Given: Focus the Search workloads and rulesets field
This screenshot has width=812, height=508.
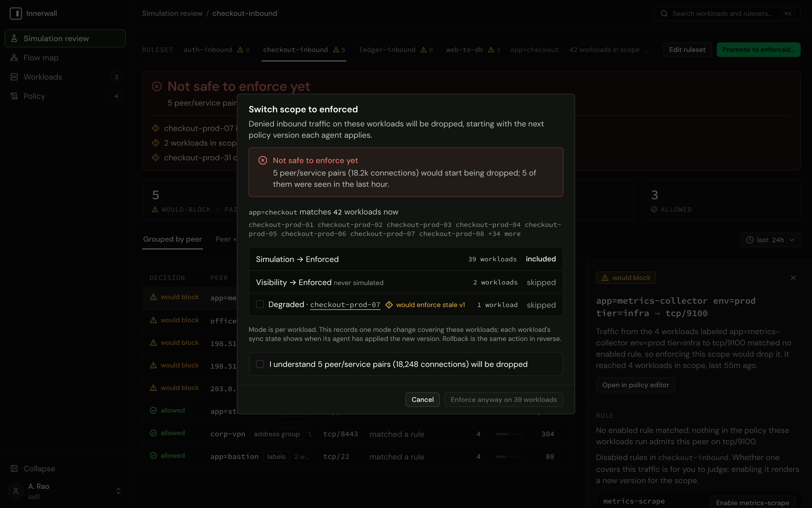Looking at the screenshot, I should coord(727,14).
